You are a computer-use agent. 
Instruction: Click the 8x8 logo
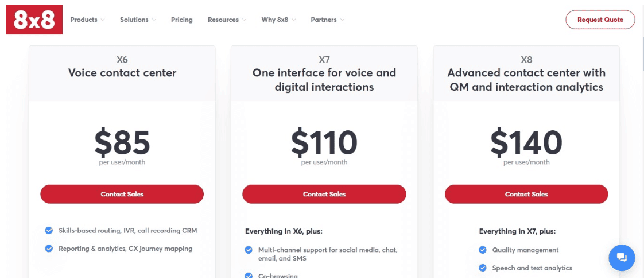coord(34,20)
